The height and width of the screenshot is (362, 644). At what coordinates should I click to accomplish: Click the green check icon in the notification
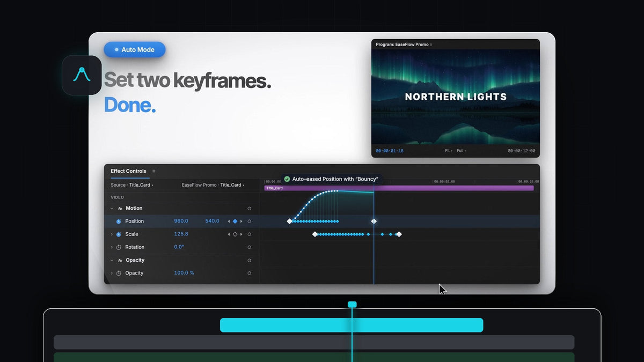point(287,179)
